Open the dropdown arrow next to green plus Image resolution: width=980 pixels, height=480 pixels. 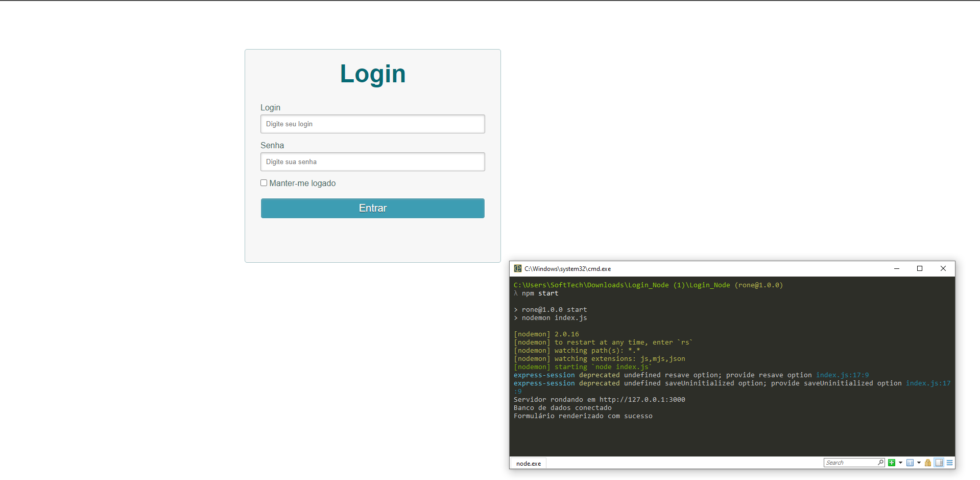click(900, 463)
